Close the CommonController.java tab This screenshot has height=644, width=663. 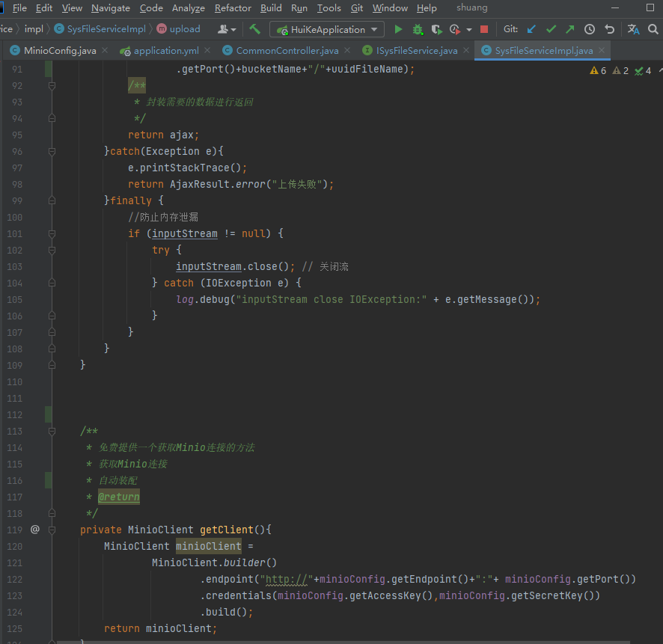(x=347, y=50)
